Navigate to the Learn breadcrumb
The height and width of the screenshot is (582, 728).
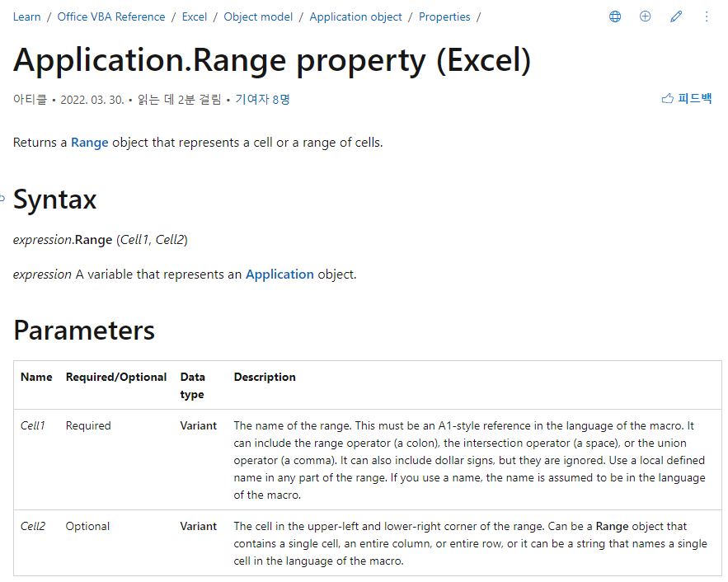(26, 16)
